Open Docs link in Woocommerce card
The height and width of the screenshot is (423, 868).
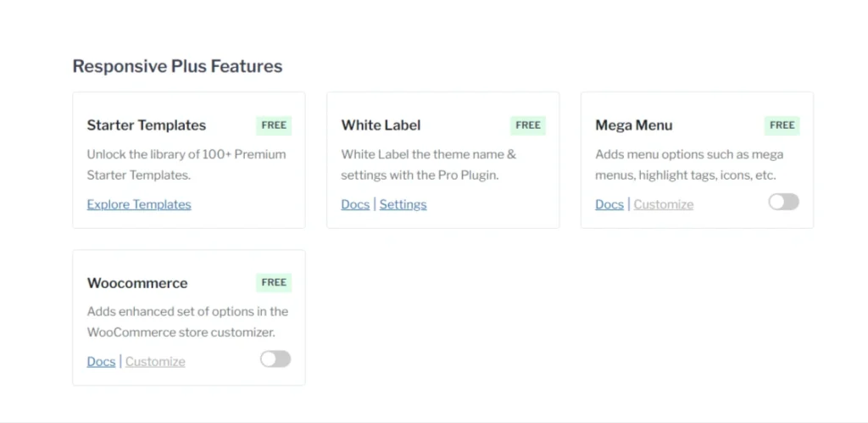pyautogui.click(x=101, y=361)
